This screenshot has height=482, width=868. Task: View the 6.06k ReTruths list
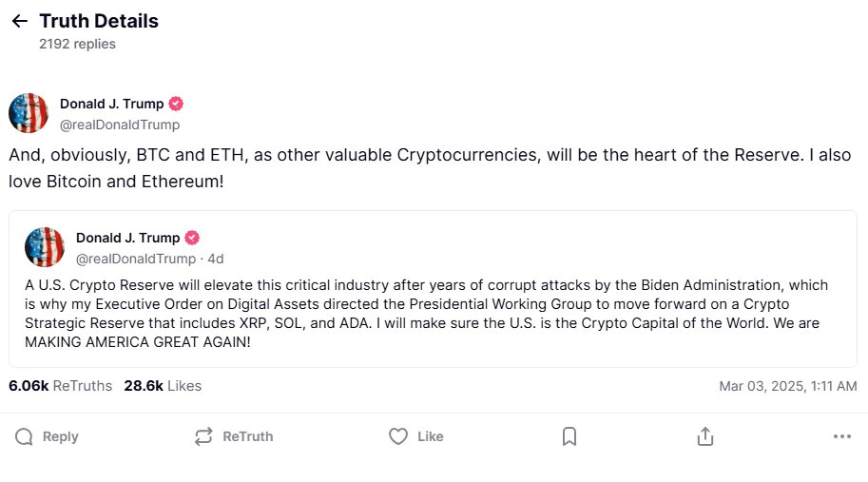(60, 386)
